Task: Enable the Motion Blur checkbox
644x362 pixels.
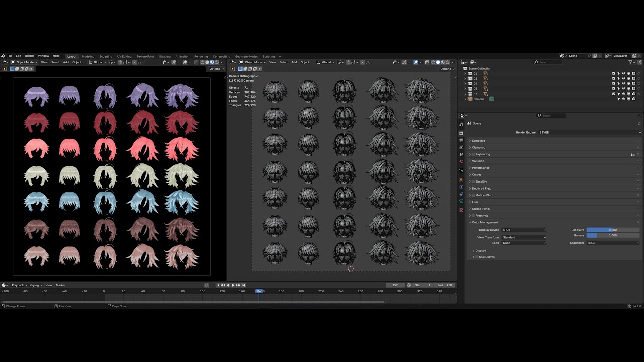Action: pos(473,195)
